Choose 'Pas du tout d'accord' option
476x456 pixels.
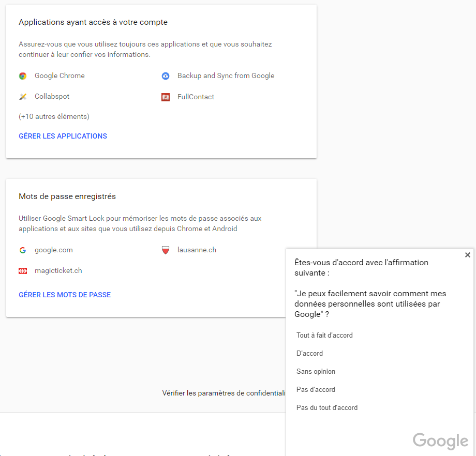click(x=327, y=408)
